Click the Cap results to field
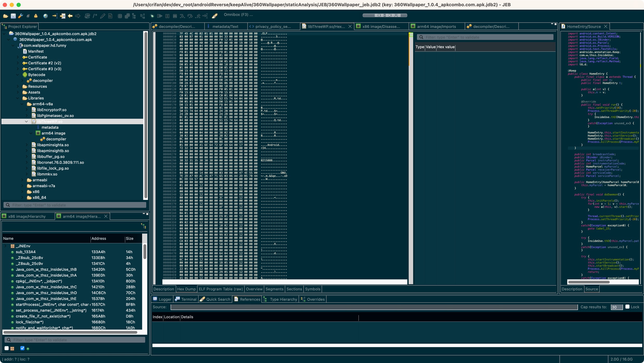The image size is (644, 363). tap(616, 307)
